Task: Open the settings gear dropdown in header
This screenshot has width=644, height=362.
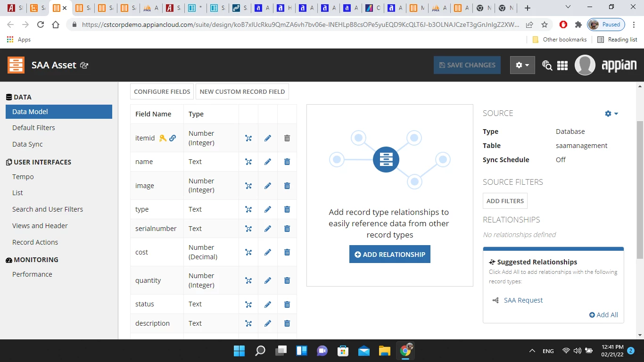Action: click(x=522, y=65)
